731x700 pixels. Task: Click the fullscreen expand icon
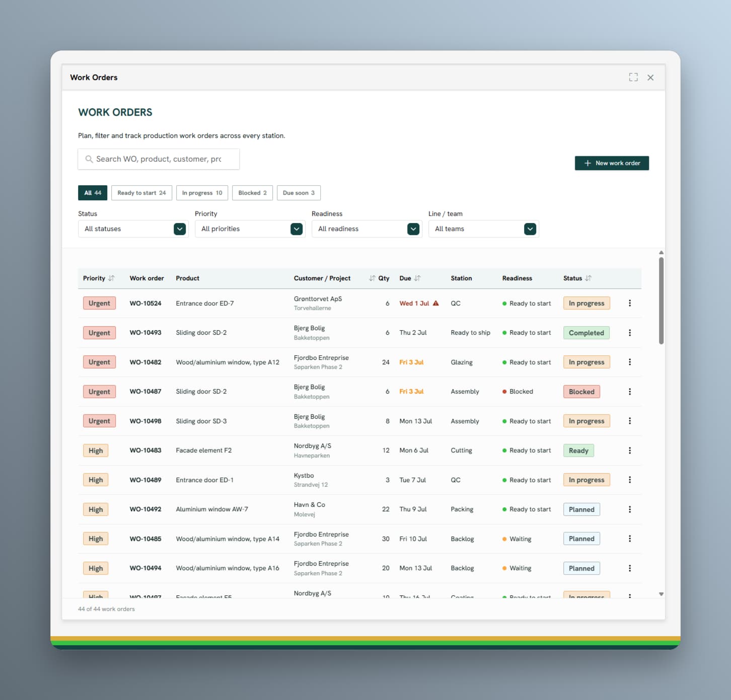coord(633,77)
